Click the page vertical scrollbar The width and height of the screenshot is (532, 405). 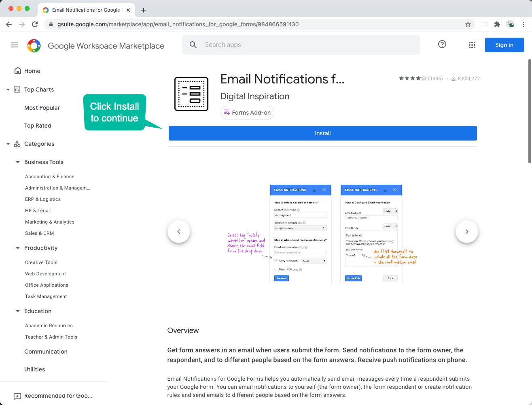pyautogui.click(x=530, y=111)
